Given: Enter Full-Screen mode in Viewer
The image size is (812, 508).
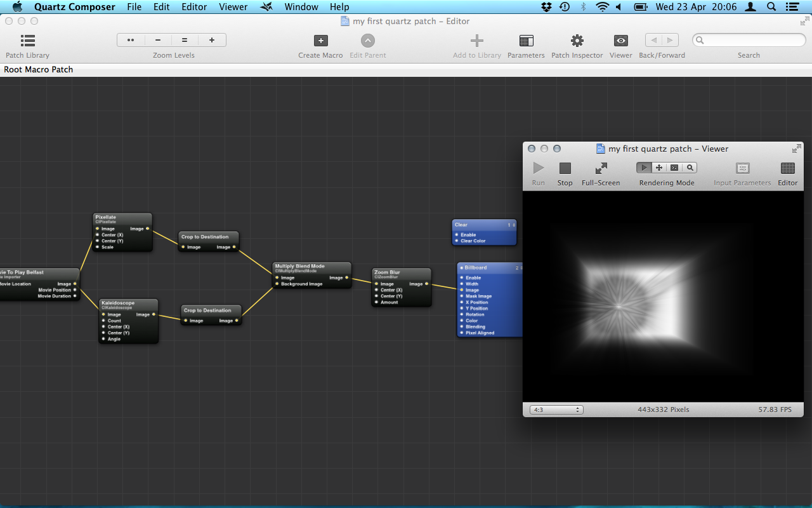Looking at the screenshot, I should pos(601,168).
